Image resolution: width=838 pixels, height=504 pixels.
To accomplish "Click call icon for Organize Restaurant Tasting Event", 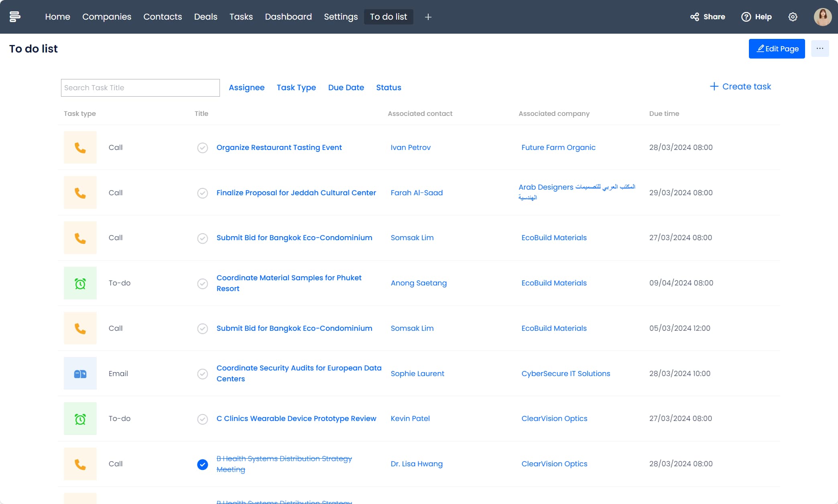I will 80,148.
